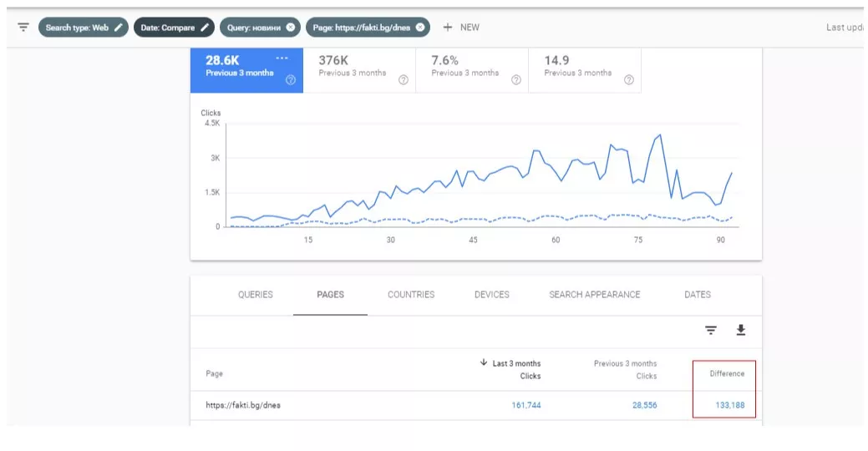Remove the Query filter chip with X

[291, 27]
